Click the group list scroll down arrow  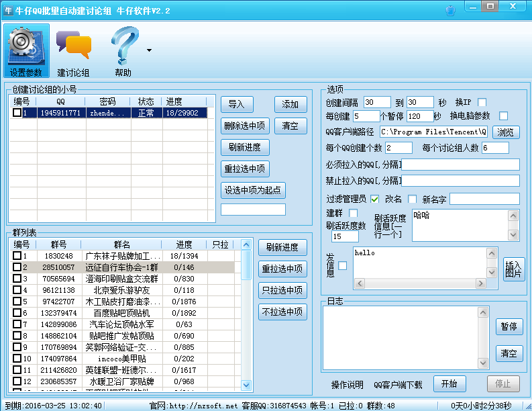click(x=246, y=385)
